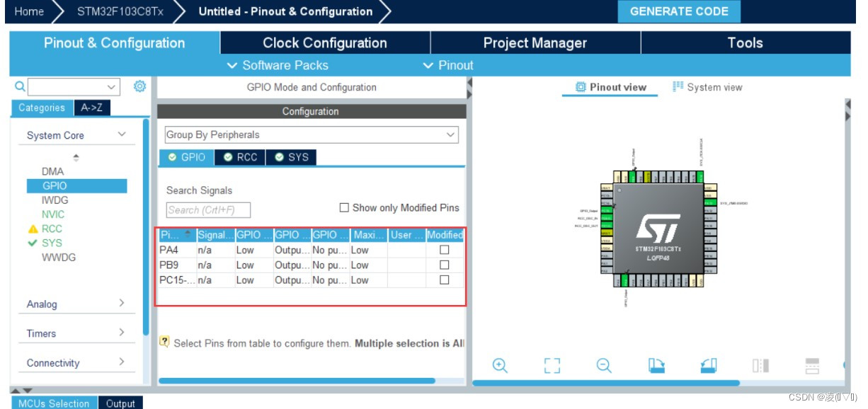Select the Pinout & Configuration tab
The image size is (868, 409).
[115, 42]
